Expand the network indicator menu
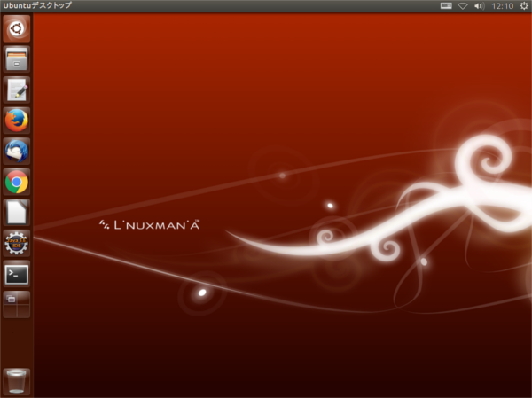 (462, 6)
